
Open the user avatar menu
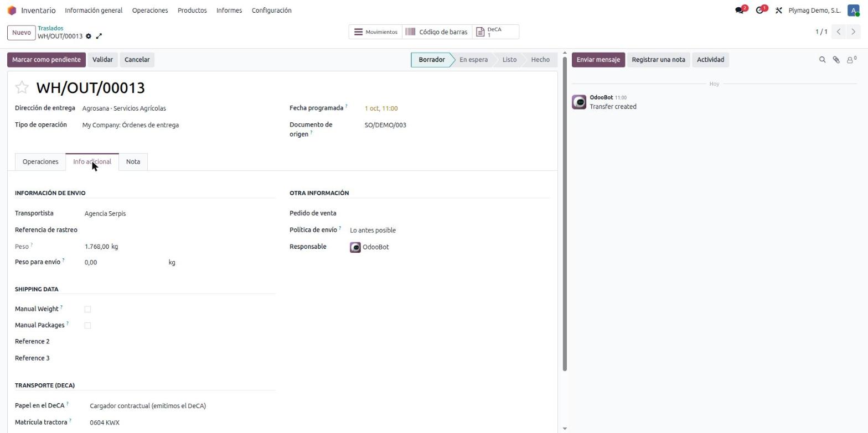click(x=853, y=11)
